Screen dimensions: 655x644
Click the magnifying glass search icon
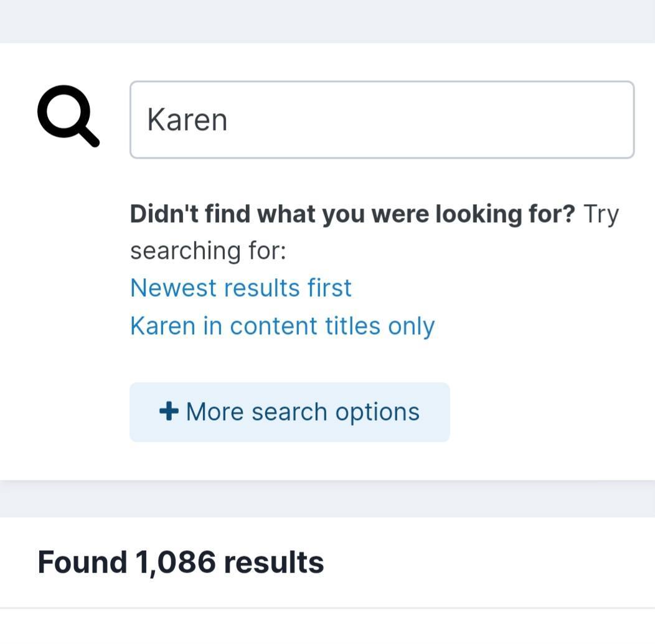click(x=68, y=116)
